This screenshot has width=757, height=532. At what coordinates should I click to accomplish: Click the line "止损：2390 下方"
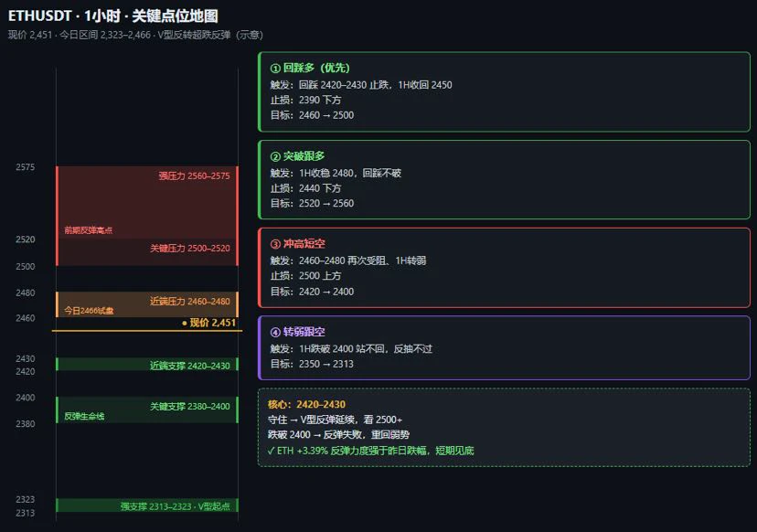[x=305, y=100]
